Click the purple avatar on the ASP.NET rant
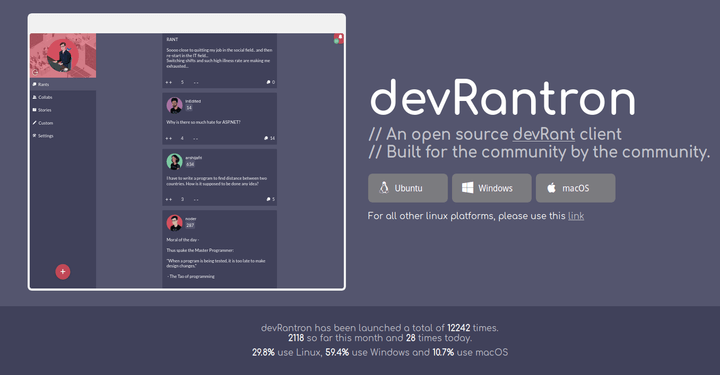720x375 pixels. point(174,105)
